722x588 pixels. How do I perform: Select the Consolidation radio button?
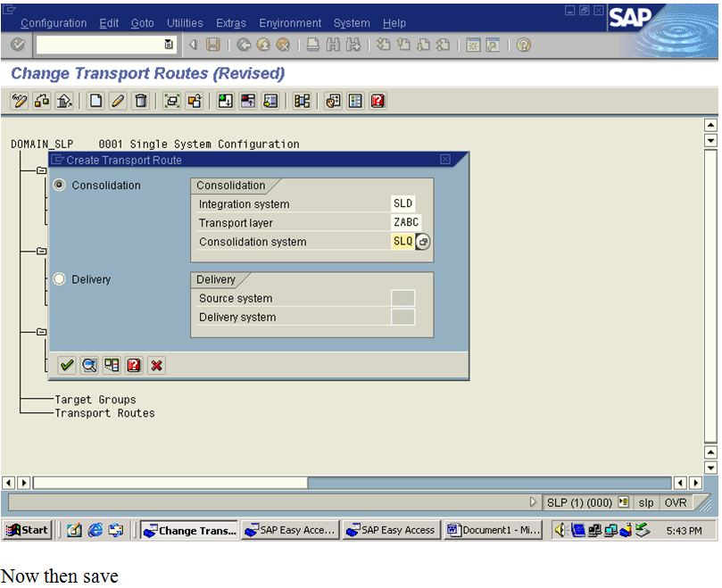[60, 185]
